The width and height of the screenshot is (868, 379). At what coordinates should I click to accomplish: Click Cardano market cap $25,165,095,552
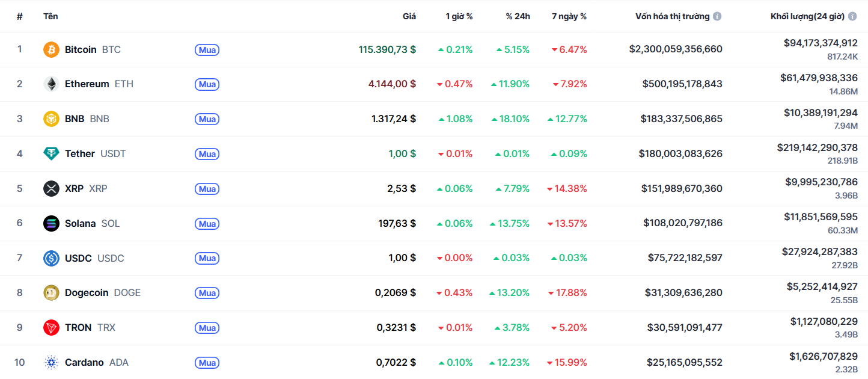tap(685, 363)
